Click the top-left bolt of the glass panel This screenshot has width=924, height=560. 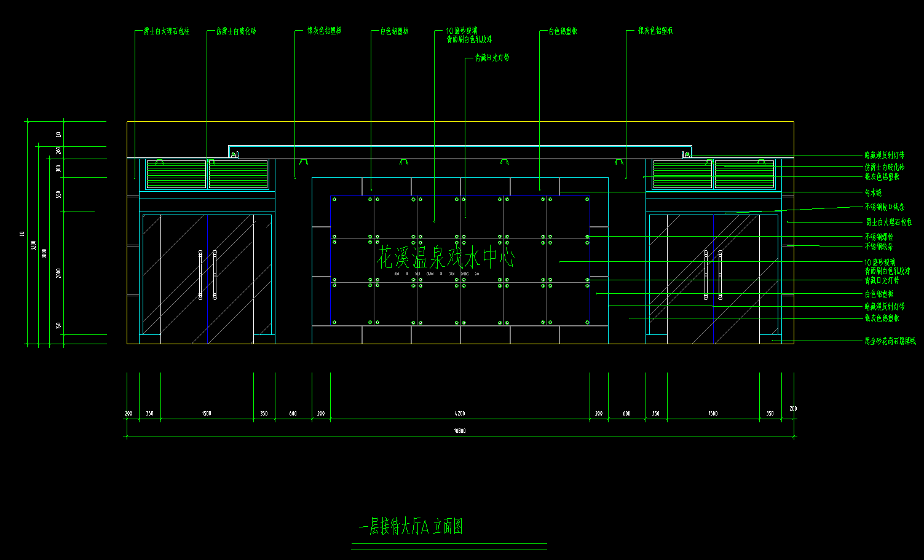click(x=334, y=199)
